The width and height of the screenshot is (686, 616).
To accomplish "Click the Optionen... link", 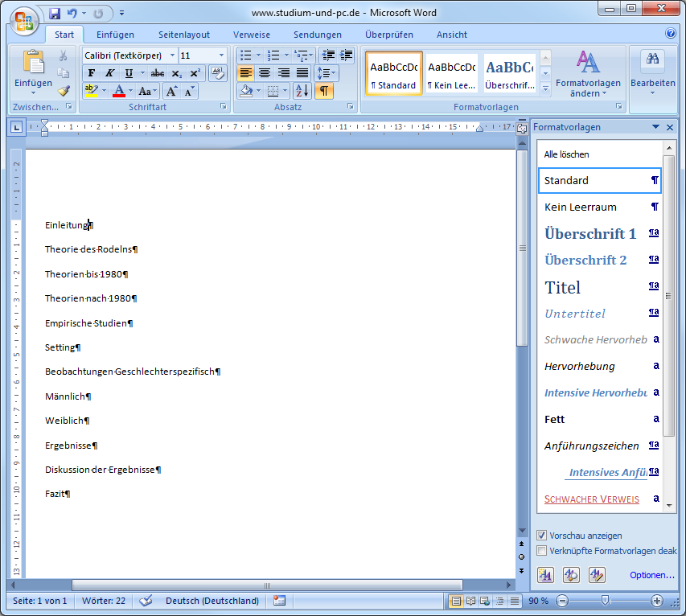I will tap(652, 575).
